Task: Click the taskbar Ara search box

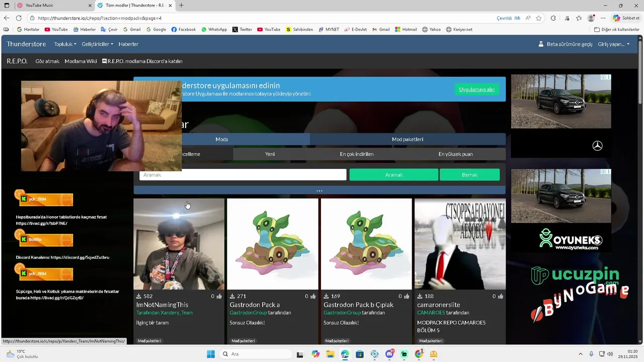Action: 255,354
